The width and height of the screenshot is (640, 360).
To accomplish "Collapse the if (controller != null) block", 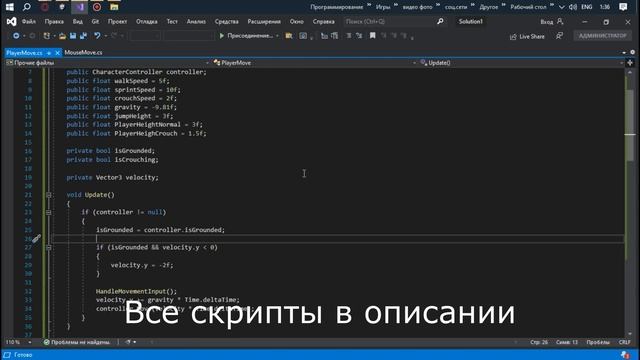I will tap(49, 213).
